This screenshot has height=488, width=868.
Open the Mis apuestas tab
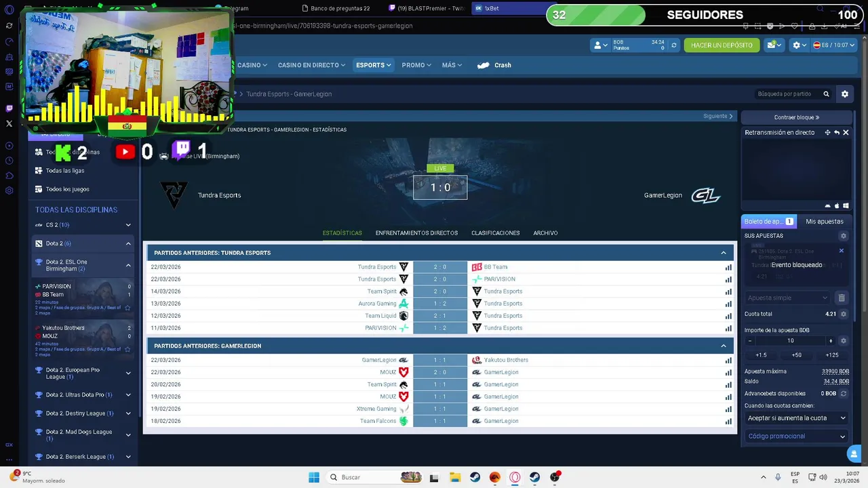click(825, 222)
